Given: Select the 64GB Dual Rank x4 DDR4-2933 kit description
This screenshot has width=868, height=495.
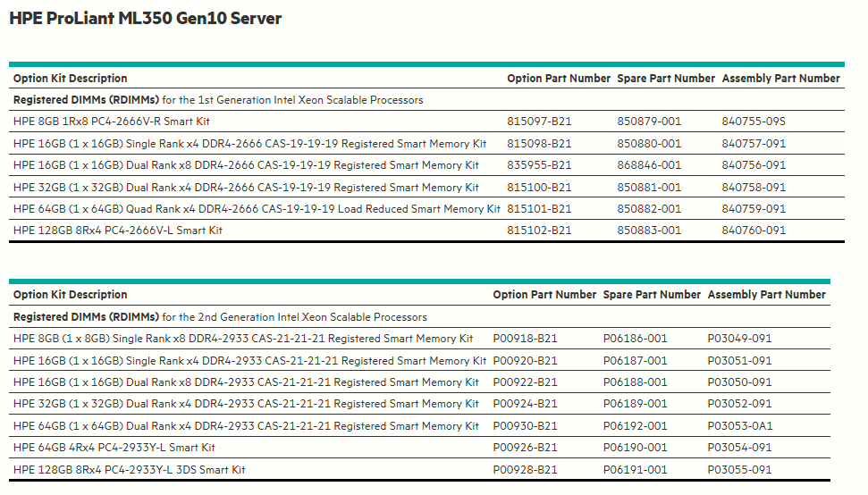Looking at the screenshot, I should 247,426.
